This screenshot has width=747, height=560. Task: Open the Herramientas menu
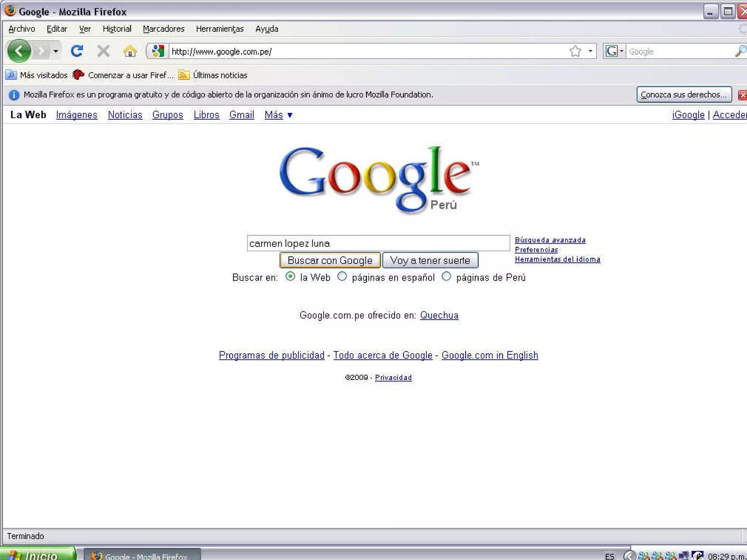click(x=220, y=29)
